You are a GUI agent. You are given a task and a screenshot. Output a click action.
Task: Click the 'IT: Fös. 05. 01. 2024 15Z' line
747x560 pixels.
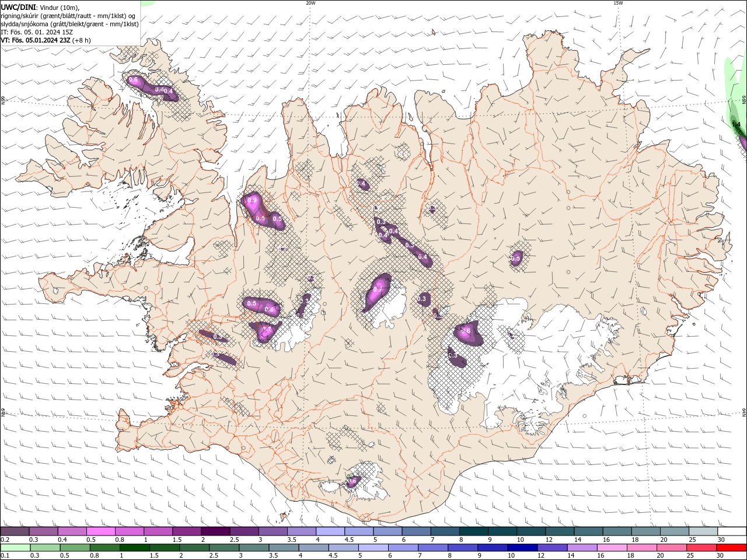click(37, 32)
